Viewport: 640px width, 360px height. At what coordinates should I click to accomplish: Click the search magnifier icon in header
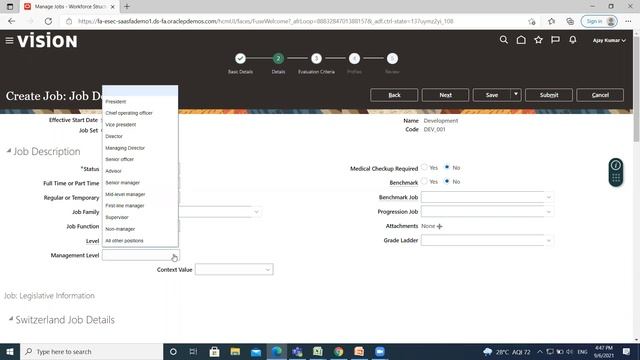[504, 40]
